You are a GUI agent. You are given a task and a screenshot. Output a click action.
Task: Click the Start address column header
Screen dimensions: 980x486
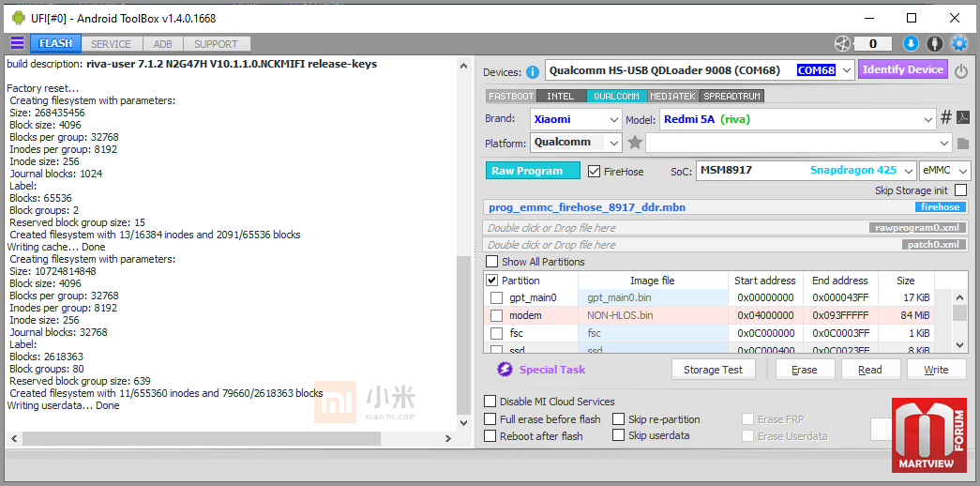[765, 281]
